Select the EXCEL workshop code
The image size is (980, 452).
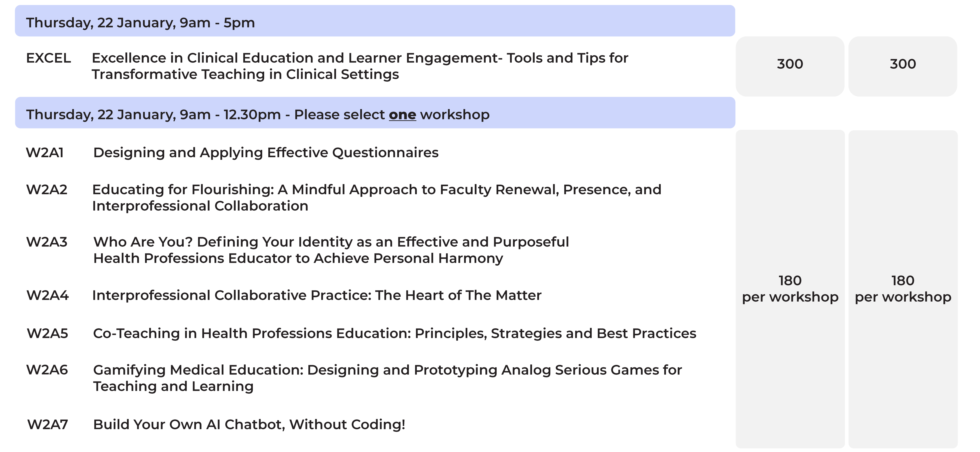click(48, 58)
